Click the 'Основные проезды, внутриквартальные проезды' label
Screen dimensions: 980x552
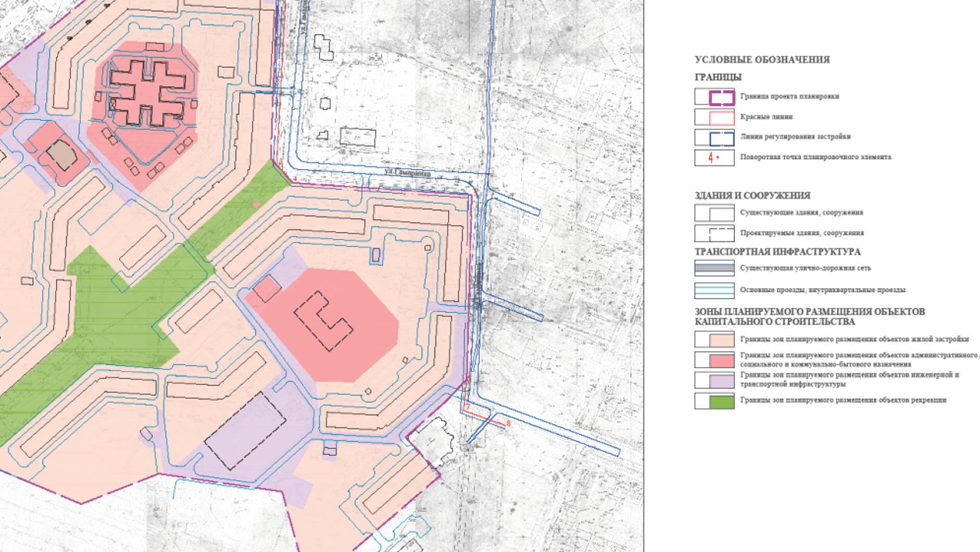pos(823,290)
